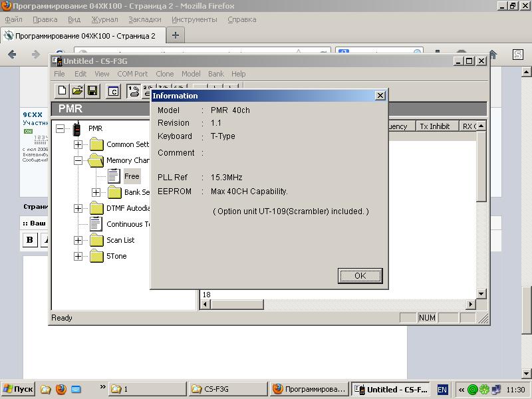This screenshot has width=532, height=399.
Task: Click the Memory Channel open folder icon
Action: click(x=96, y=160)
